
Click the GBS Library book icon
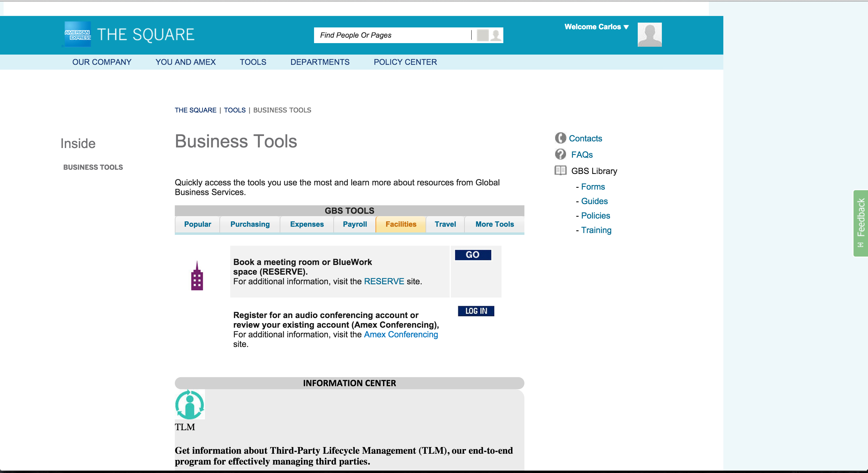tap(560, 170)
